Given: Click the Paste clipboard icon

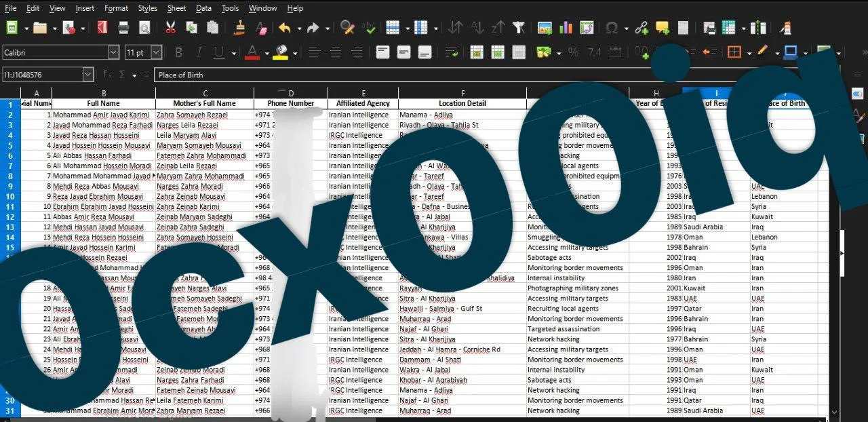Looking at the screenshot, I should 213,28.
